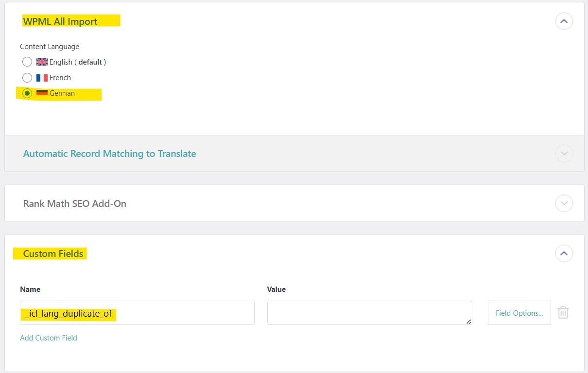This screenshot has height=373, width=588.
Task: Expand Automatic Record Matching chevron
Action: [564, 153]
